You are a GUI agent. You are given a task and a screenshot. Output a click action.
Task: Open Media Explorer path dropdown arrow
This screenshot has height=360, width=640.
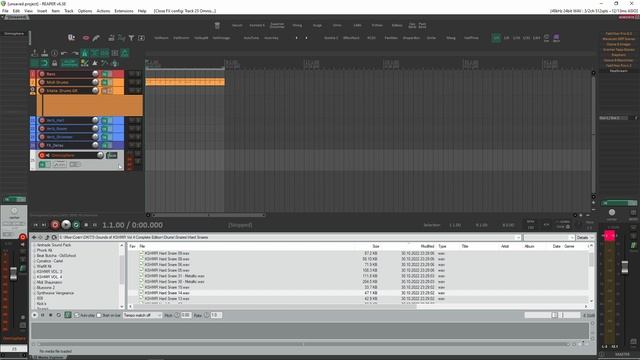tap(518, 237)
